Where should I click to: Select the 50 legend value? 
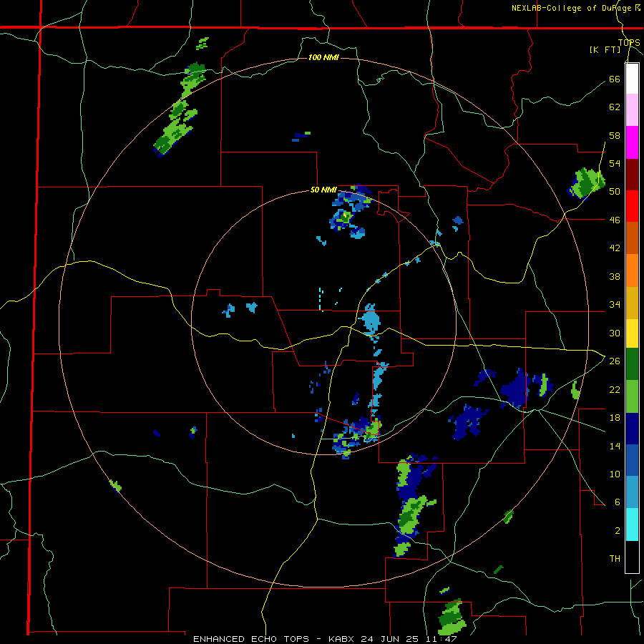(615, 192)
